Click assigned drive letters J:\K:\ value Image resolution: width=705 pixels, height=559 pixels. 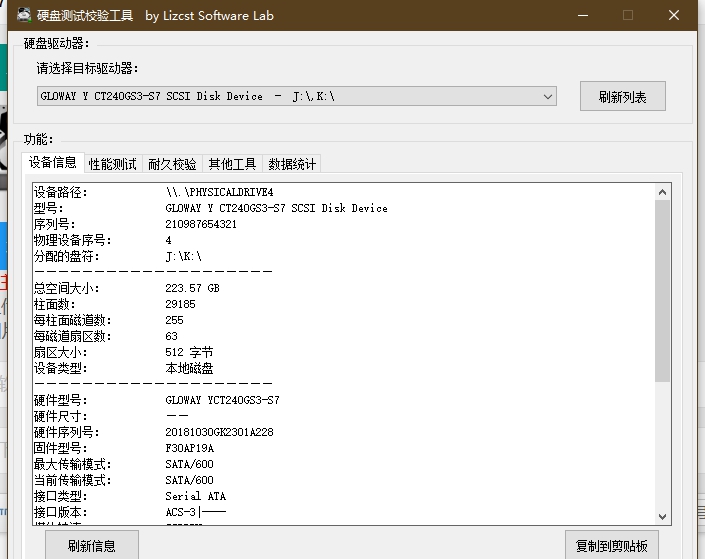coord(183,256)
